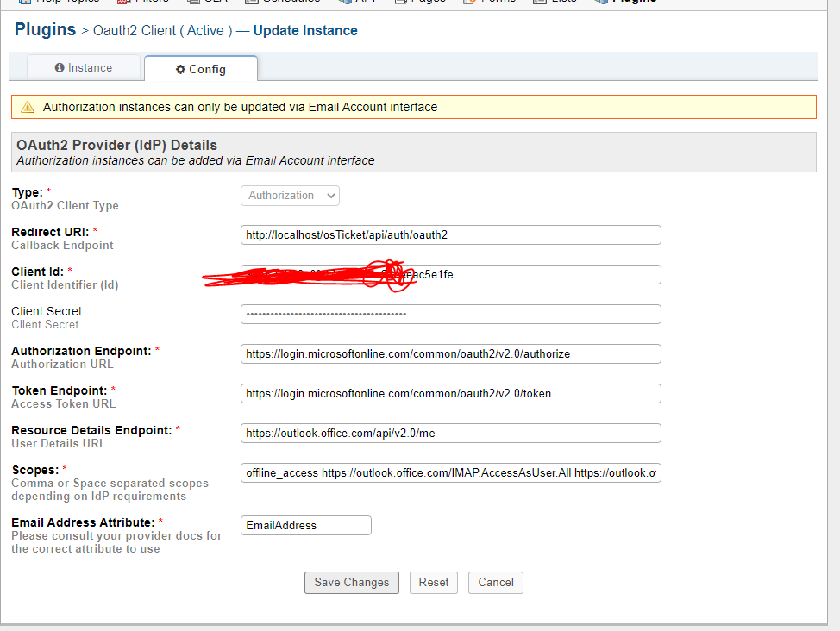Click inside the Scopes text field

pos(450,473)
